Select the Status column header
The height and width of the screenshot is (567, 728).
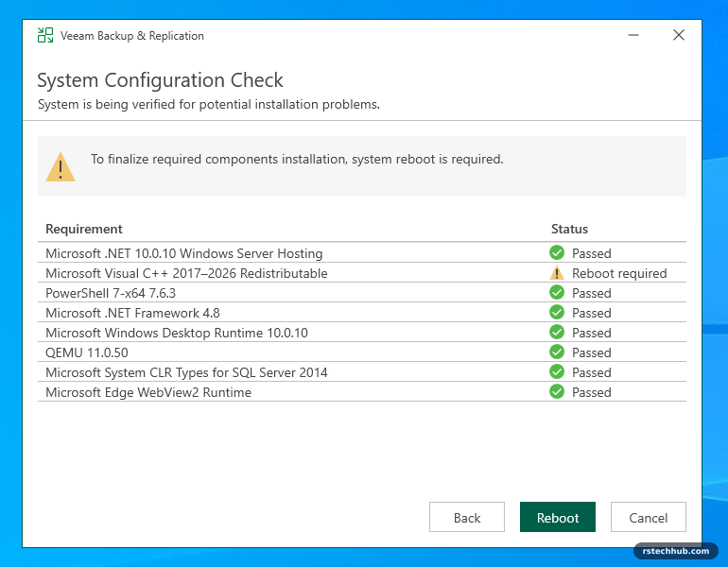coord(569,229)
